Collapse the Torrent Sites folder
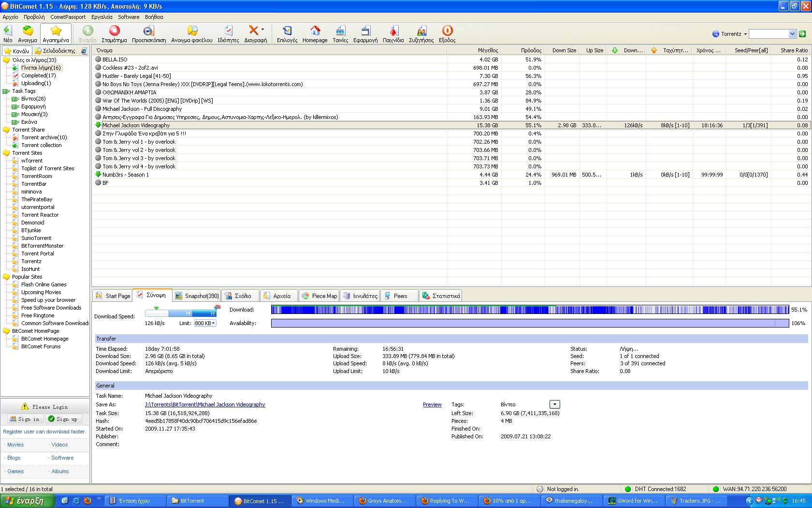 click(6, 153)
